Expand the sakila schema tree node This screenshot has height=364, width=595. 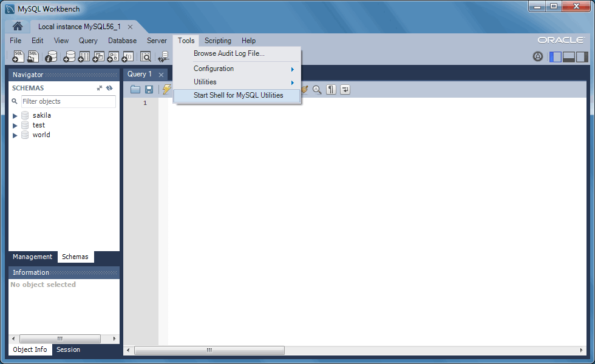point(15,115)
